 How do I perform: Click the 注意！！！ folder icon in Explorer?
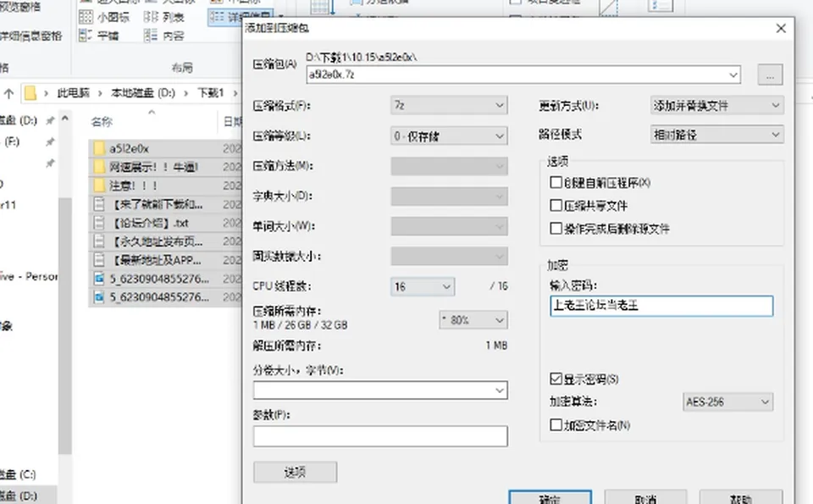[99, 186]
